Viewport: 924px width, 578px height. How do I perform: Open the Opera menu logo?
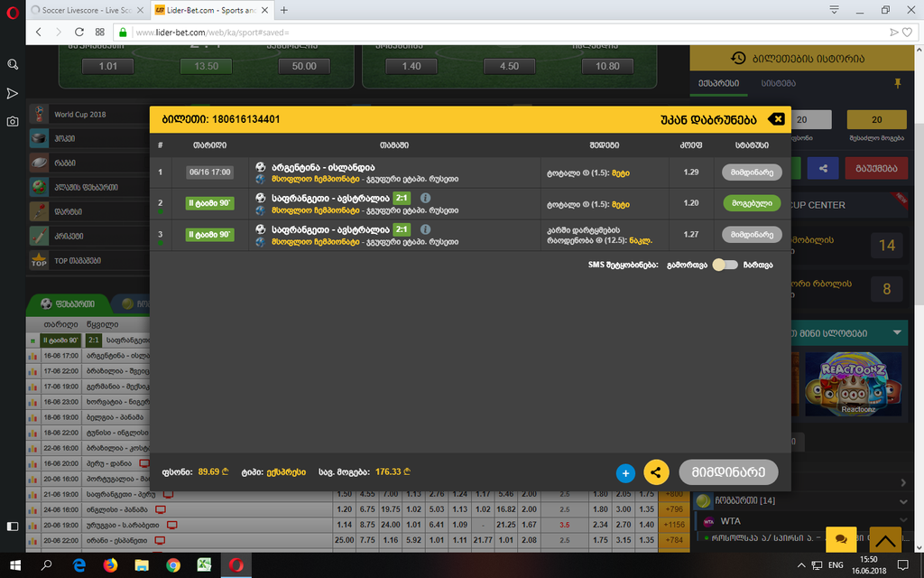click(13, 12)
